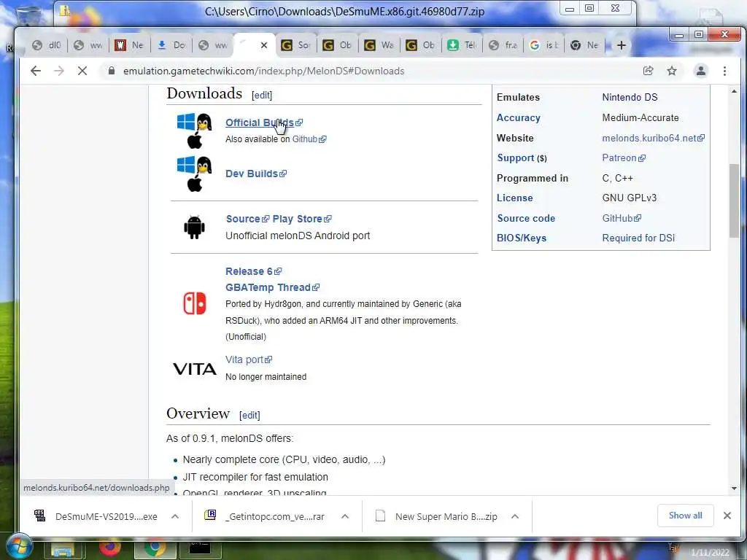Click the forward navigation arrow
The width and height of the screenshot is (747, 560).
tap(59, 71)
